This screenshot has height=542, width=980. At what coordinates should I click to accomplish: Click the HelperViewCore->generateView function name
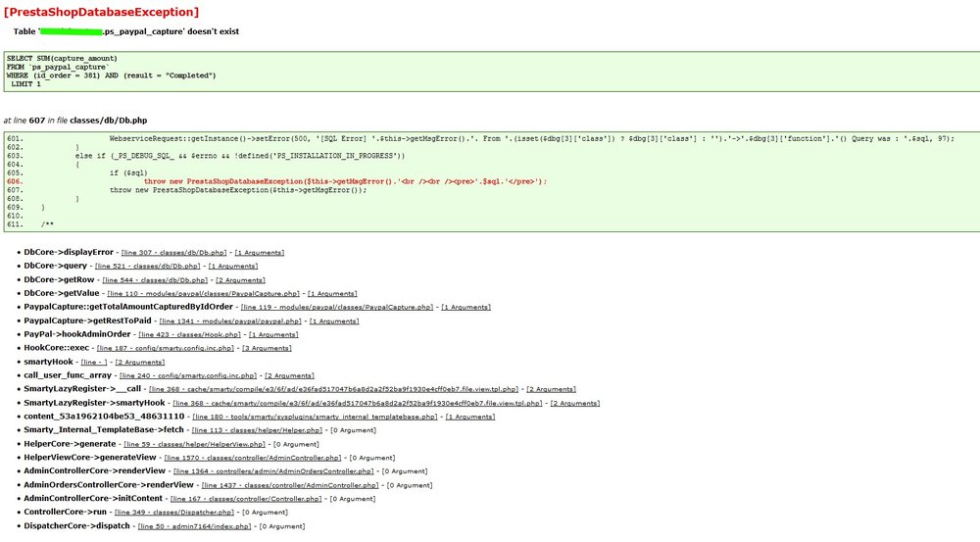tap(90, 458)
